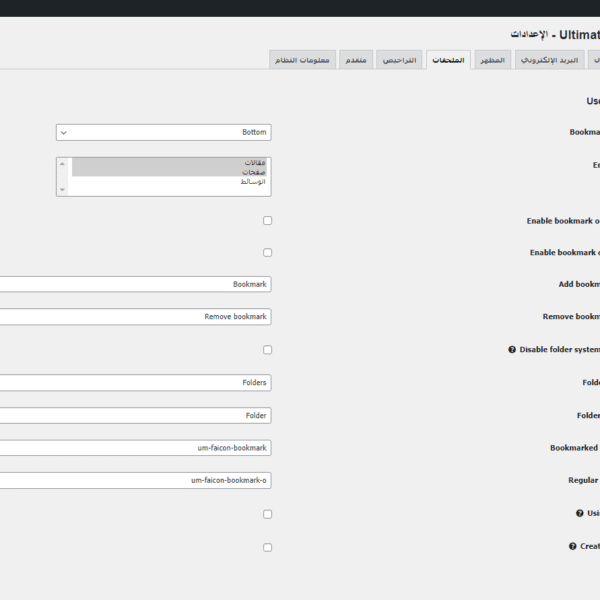
Task: Click the post types list scroll-down arrow
Action: (x=62, y=190)
